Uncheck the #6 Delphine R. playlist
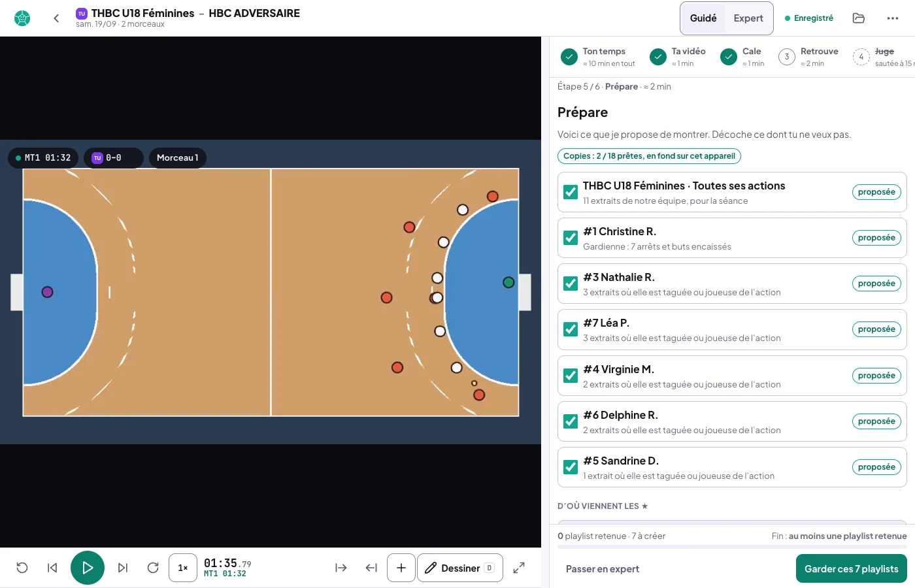 click(571, 421)
